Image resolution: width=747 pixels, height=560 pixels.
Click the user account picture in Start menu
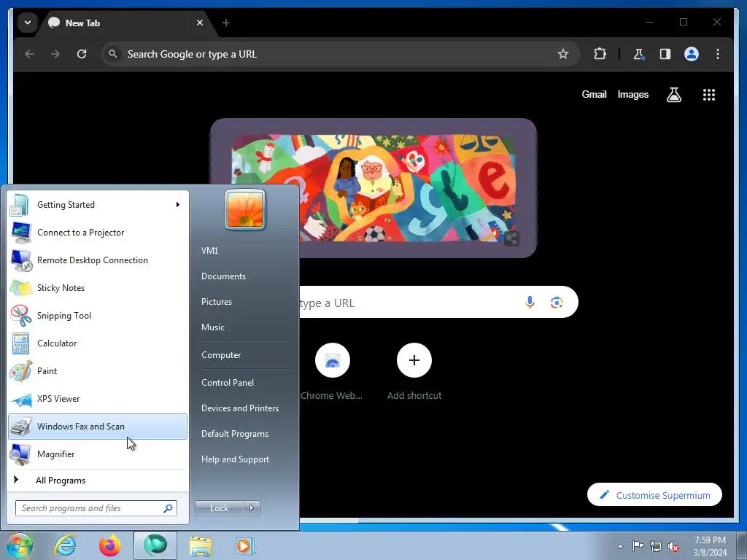click(x=245, y=209)
